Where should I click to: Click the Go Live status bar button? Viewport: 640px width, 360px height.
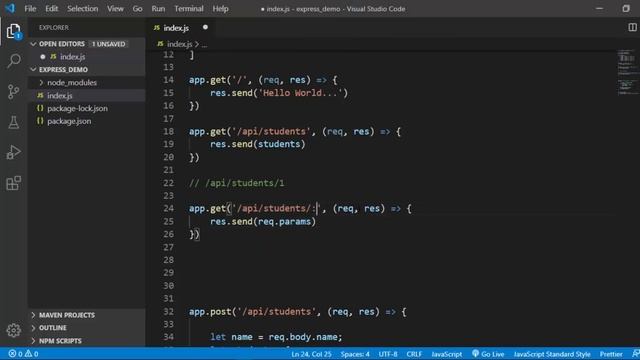(488, 354)
